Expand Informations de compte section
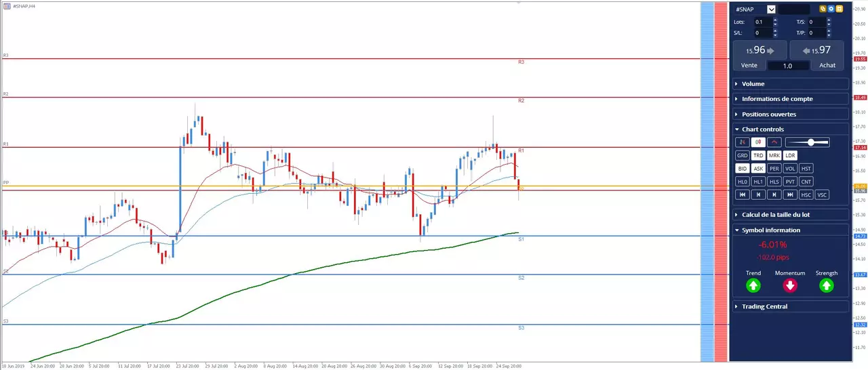Screen dimensions: 868x370 [791, 99]
